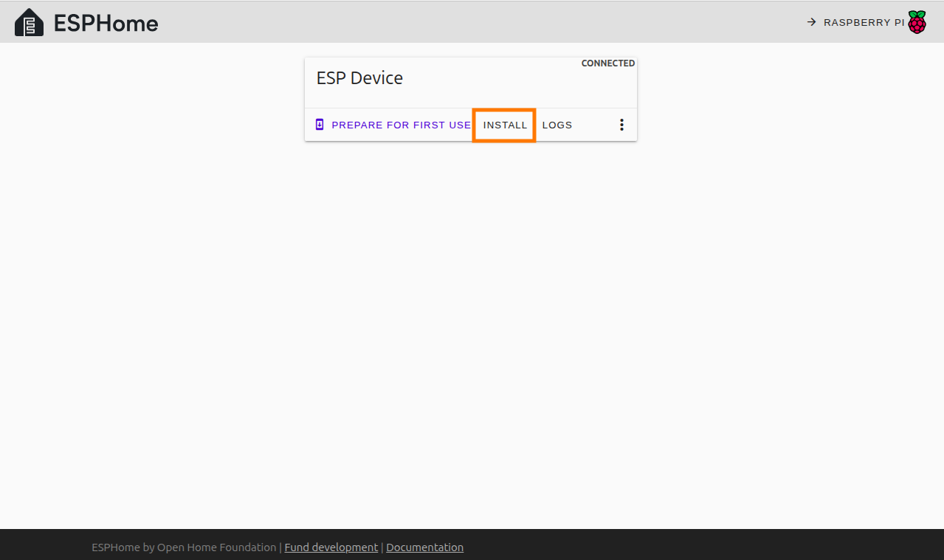The width and height of the screenshot is (944, 560).
Task: Click the ESPHome house logo icon
Action: (x=29, y=22)
